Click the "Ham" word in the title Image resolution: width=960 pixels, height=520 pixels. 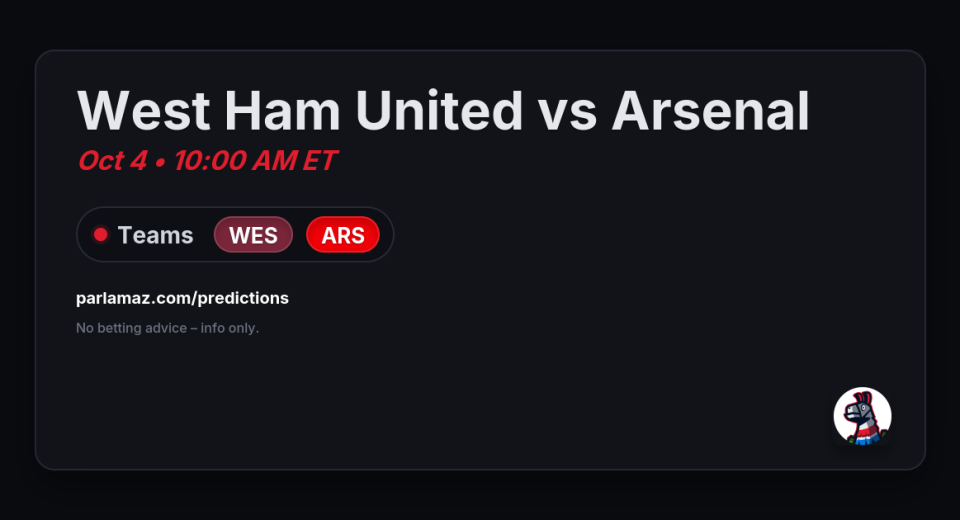(x=283, y=110)
